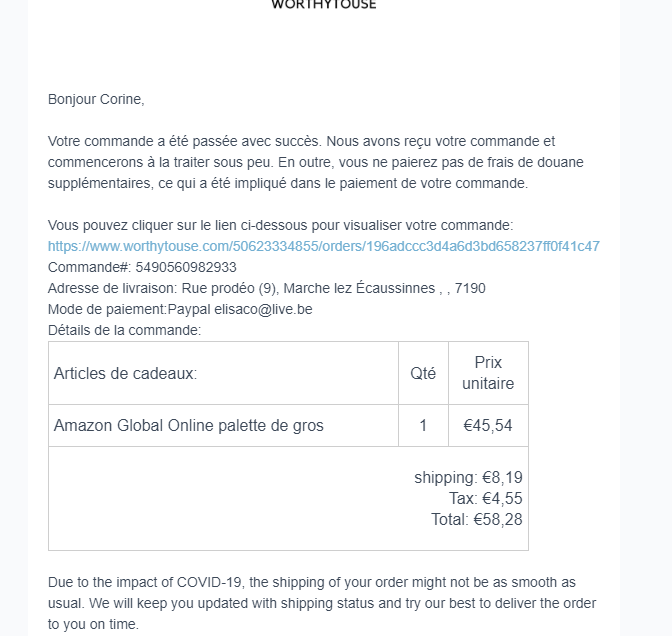
Task: Click the "Détails de la commande" label
Action: [x=124, y=330]
